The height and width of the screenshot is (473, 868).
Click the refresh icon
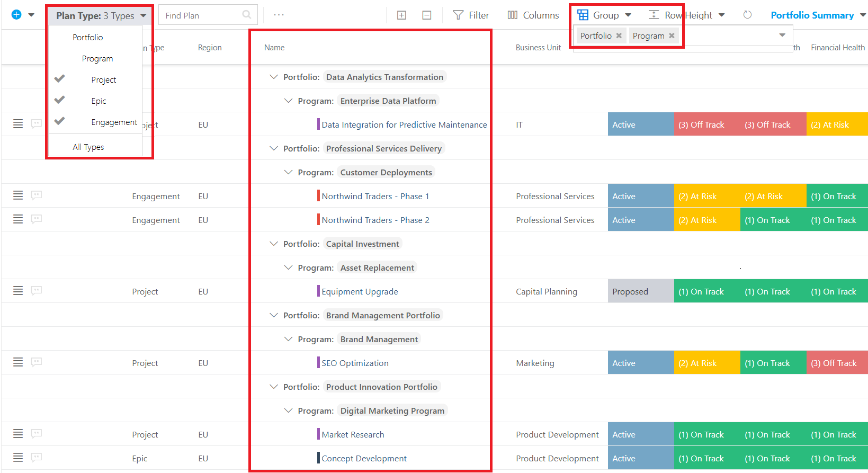click(x=747, y=15)
